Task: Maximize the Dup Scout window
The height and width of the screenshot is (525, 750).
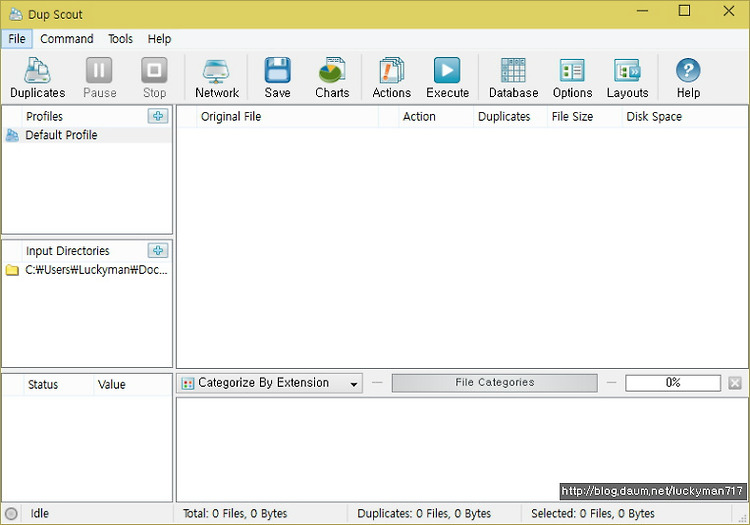Action: [684, 11]
